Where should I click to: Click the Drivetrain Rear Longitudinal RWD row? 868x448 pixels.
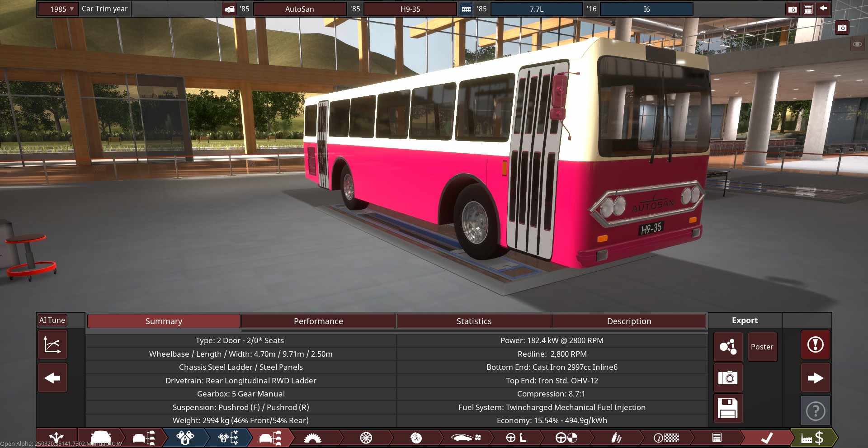pos(241,381)
